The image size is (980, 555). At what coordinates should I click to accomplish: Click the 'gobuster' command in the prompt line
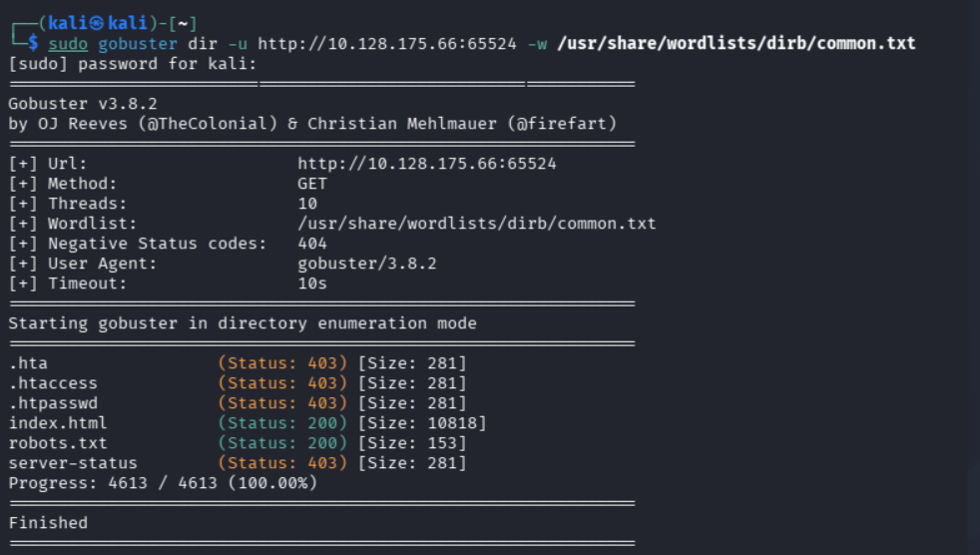pyautogui.click(x=138, y=44)
